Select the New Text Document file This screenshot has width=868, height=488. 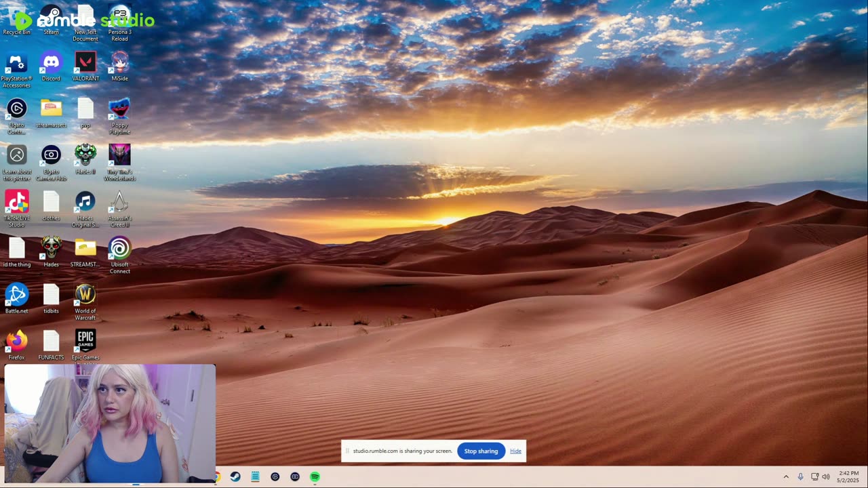pos(85,23)
